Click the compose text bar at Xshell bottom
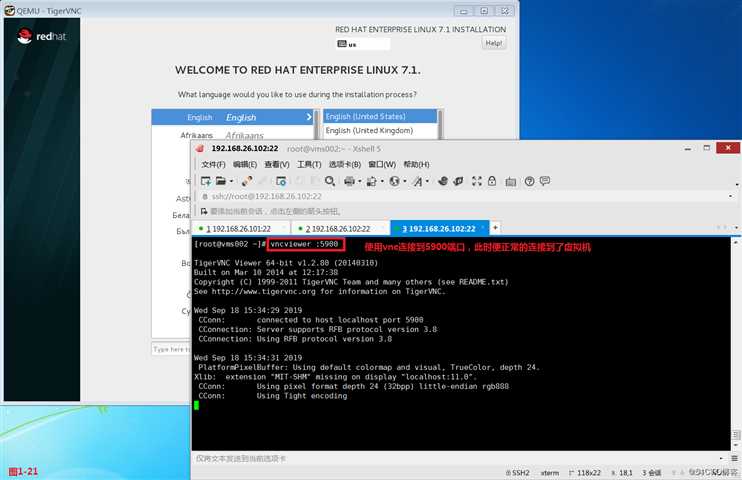The height and width of the screenshot is (480, 742). (x=454, y=458)
